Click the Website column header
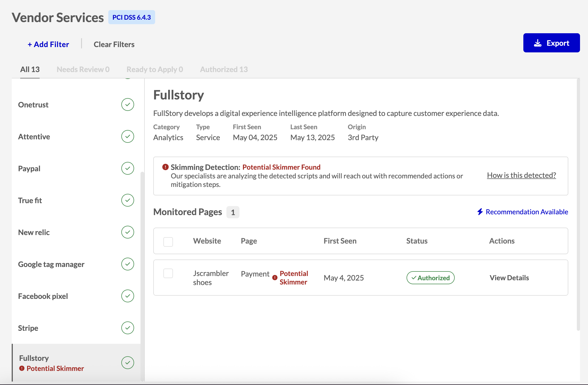 207,241
